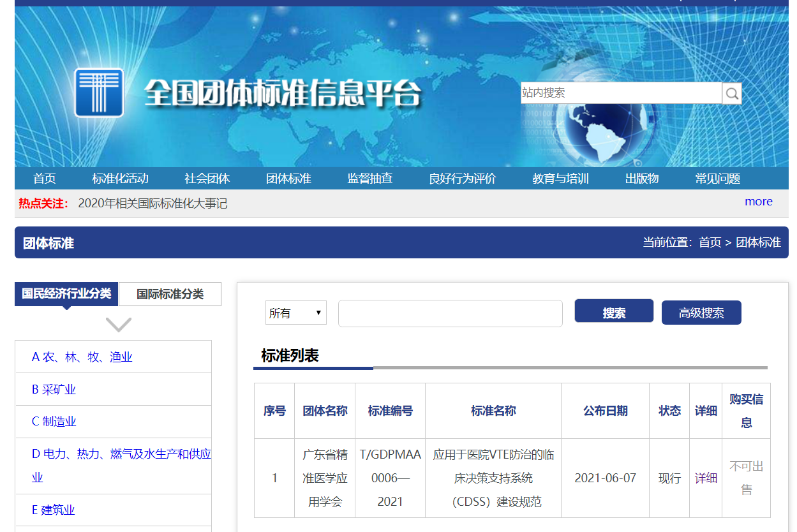Click the platform logo icon
The height and width of the screenshot is (532, 797).
99,93
